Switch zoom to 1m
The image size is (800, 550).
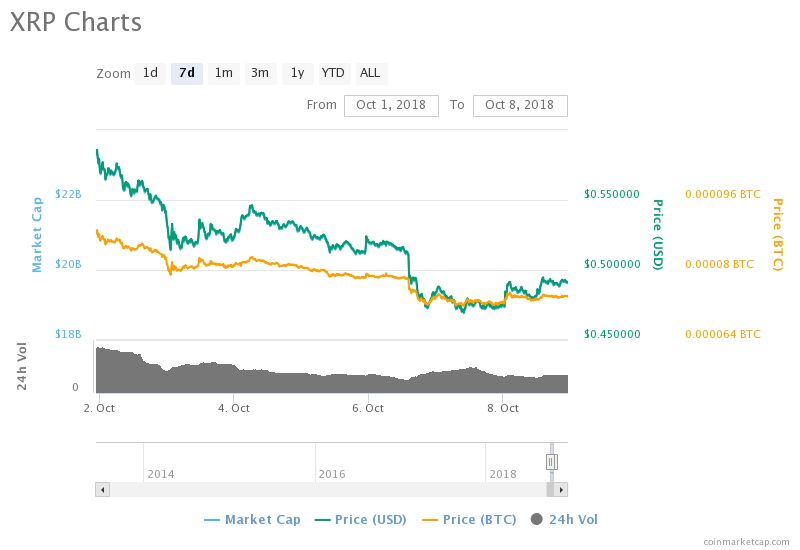[223, 73]
